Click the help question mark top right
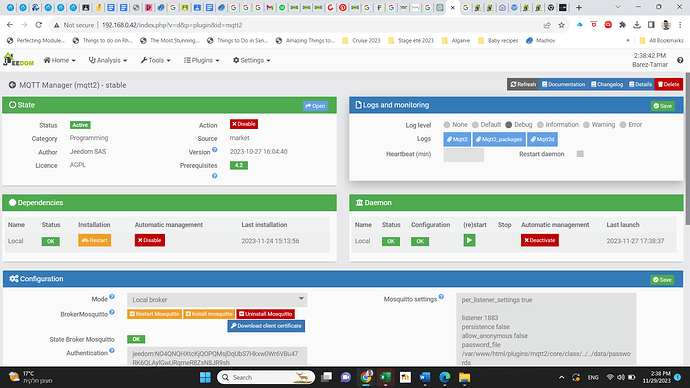The image size is (690, 388). (680, 60)
